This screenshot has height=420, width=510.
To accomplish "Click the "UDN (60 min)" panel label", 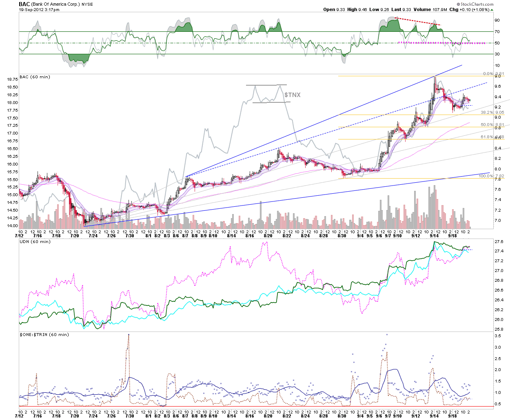I will 35,242.
